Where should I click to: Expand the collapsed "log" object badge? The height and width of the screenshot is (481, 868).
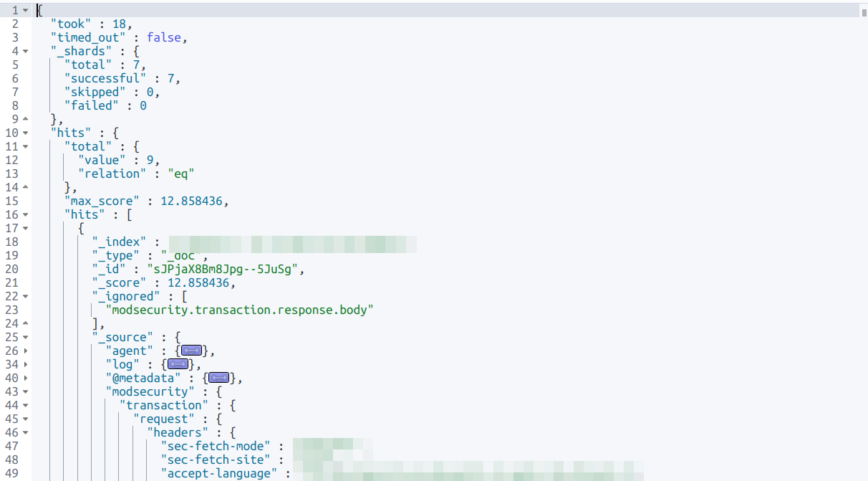click(x=178, y=364)
